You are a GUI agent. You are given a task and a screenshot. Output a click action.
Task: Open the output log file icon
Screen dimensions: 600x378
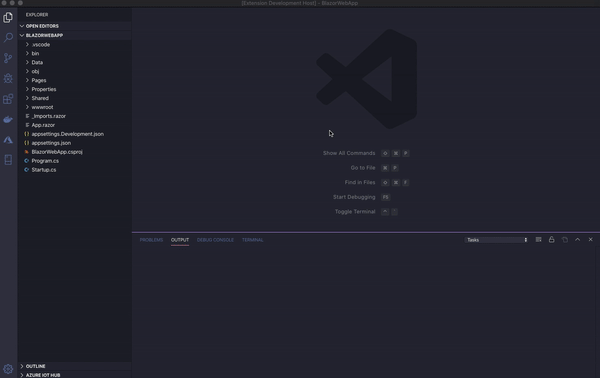[564, 240]
